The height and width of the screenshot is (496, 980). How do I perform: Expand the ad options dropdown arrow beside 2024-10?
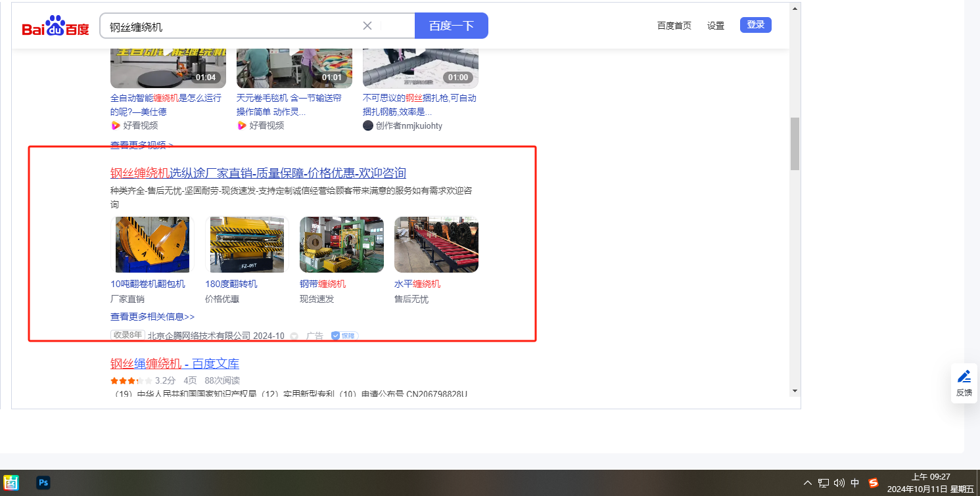294,336
